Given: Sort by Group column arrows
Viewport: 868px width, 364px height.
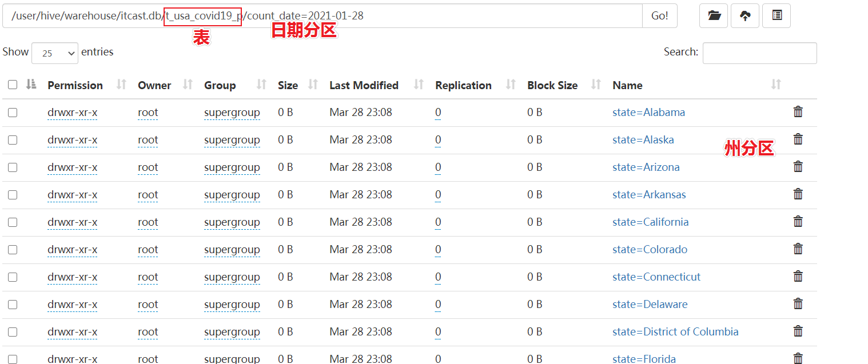Looking at the screenshot, I should tap(261, 85).
